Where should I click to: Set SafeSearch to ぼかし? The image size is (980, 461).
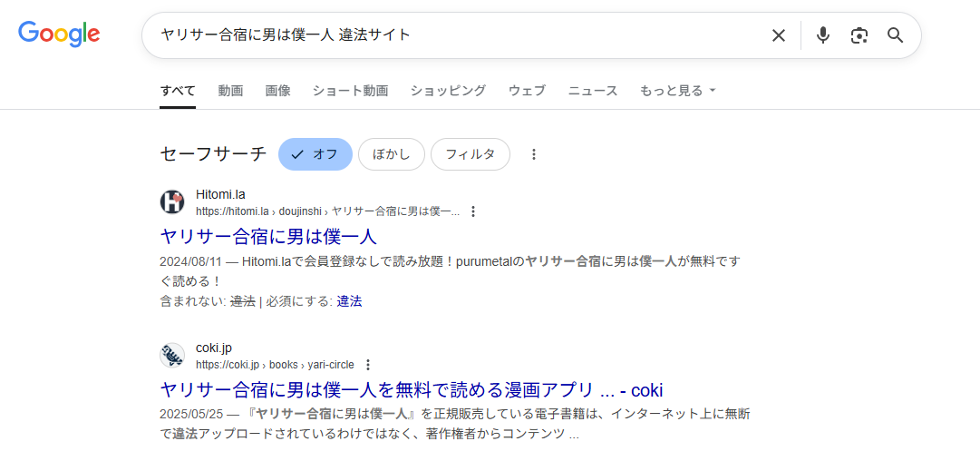click(x=392, y=154)
